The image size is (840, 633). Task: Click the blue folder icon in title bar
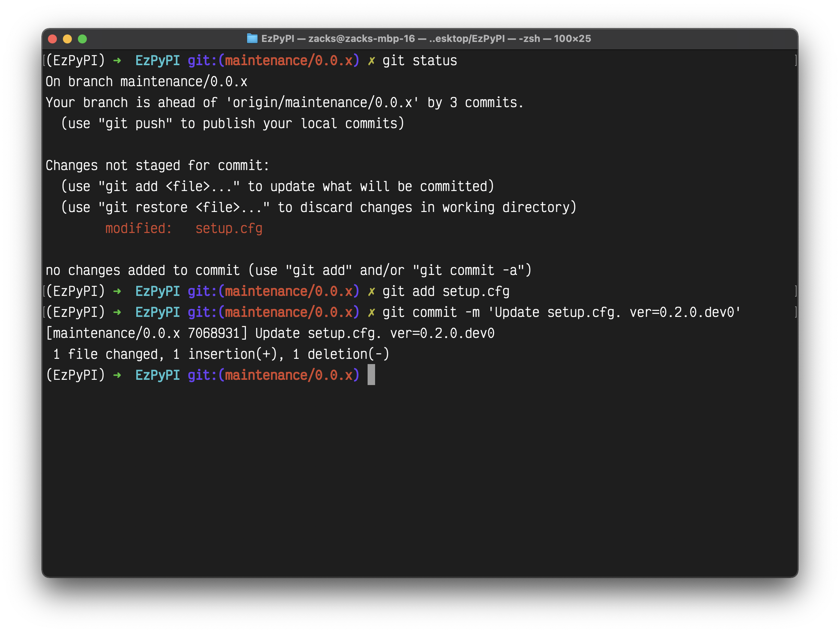click(x=252, y=38)
